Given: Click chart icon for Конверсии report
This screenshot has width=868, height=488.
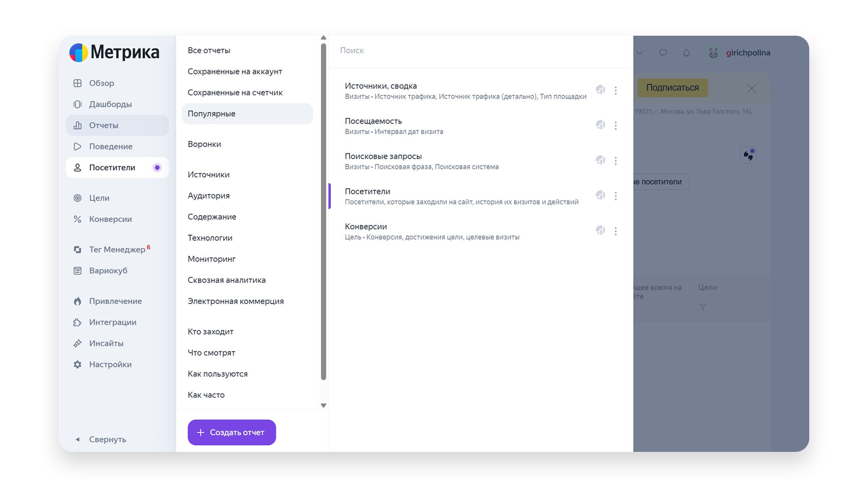Looking at the screenshot, I should coord(600,230).
